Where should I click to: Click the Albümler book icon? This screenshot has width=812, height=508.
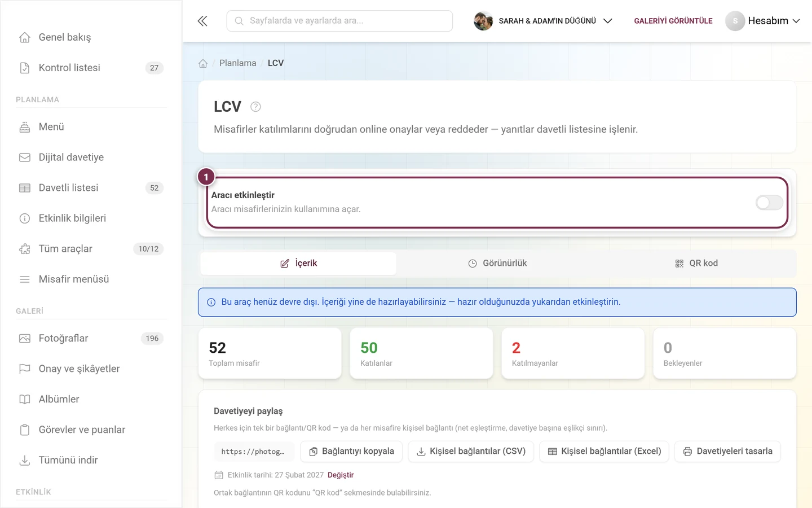pos(25,400)
